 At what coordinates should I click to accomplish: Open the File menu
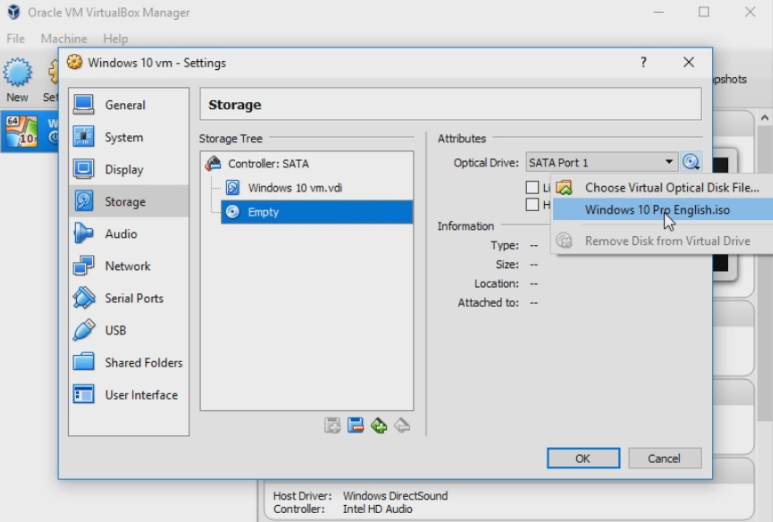(15, 38)
